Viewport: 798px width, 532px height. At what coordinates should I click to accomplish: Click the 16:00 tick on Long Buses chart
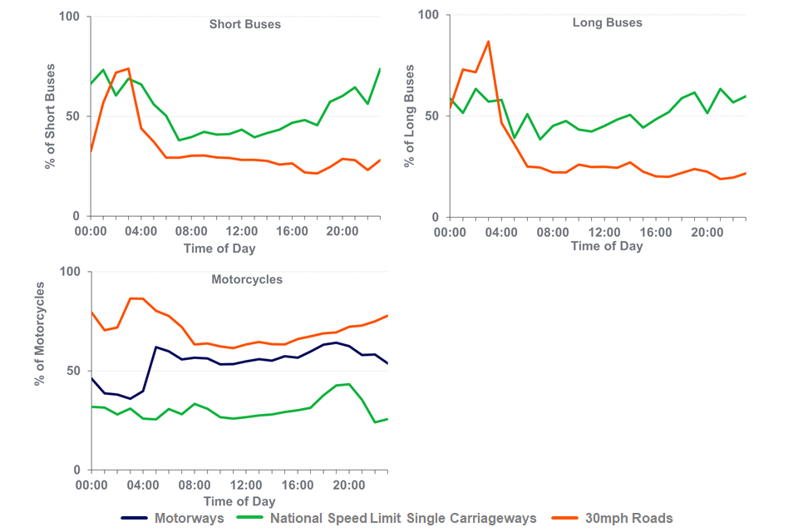tap(657, 232)
